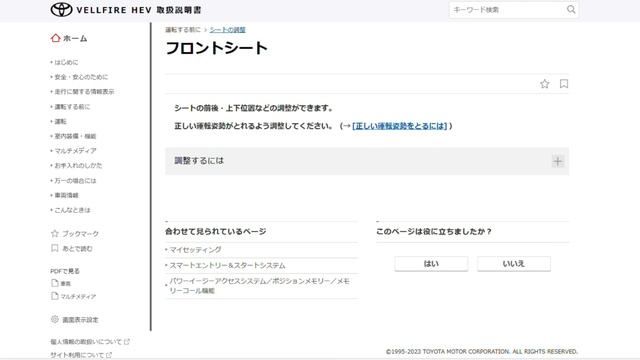
Task: Click the Toyota logo in the header
Action: coord(61,9)
